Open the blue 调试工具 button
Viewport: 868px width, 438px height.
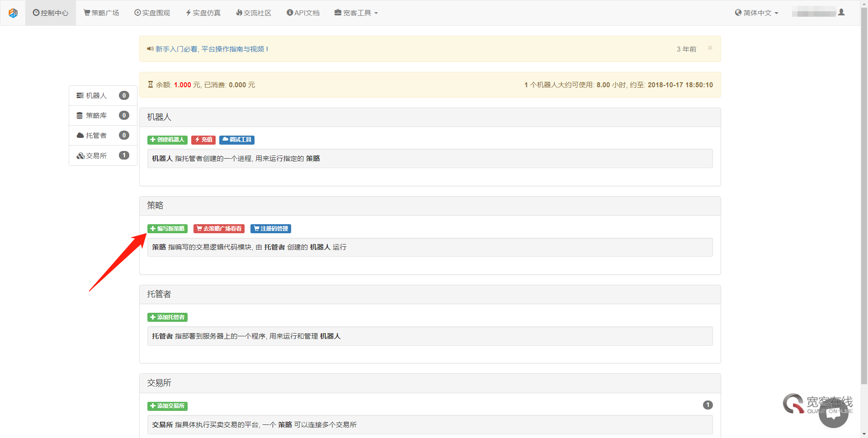point(237,140)
